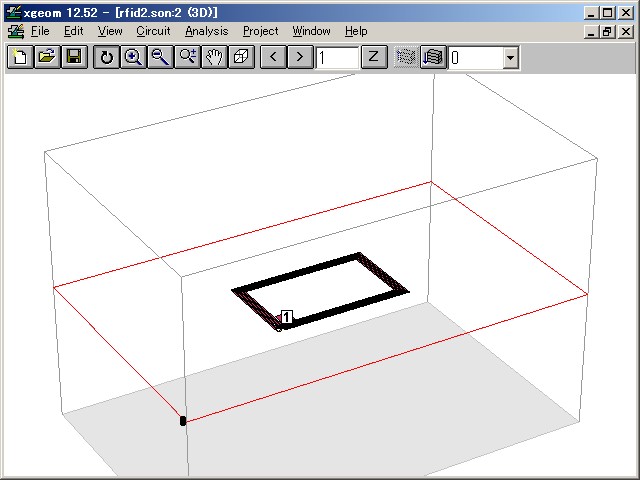Open the Window menu

(x=311, y=31)
